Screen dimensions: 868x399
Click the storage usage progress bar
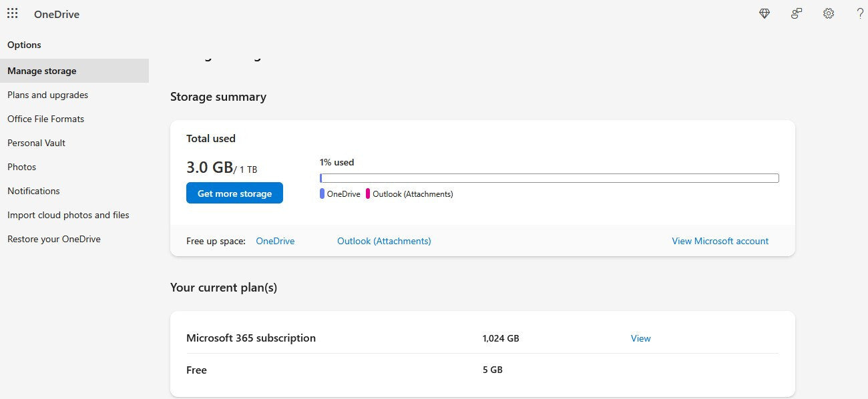click(549, 178)
